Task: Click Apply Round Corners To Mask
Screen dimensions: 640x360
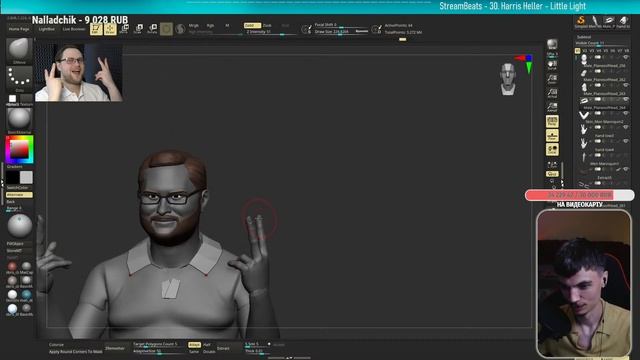Action: tap(76, 351)
